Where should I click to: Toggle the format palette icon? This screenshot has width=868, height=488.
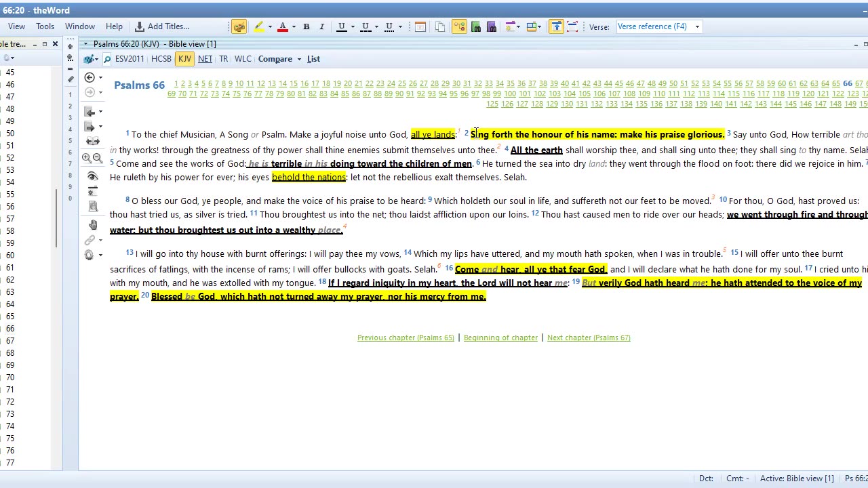coord(239,26)
